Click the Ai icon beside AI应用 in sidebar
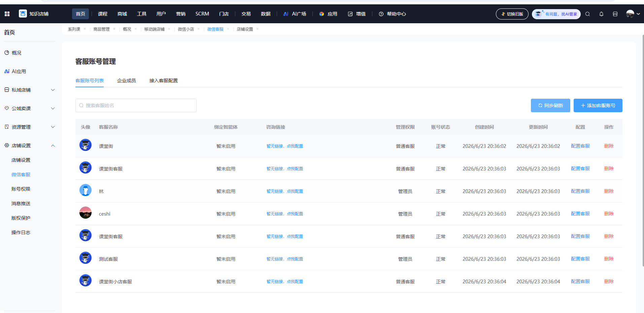Viewport: 644px width, 313px height. pyautogui.click(x=7, y=71)
